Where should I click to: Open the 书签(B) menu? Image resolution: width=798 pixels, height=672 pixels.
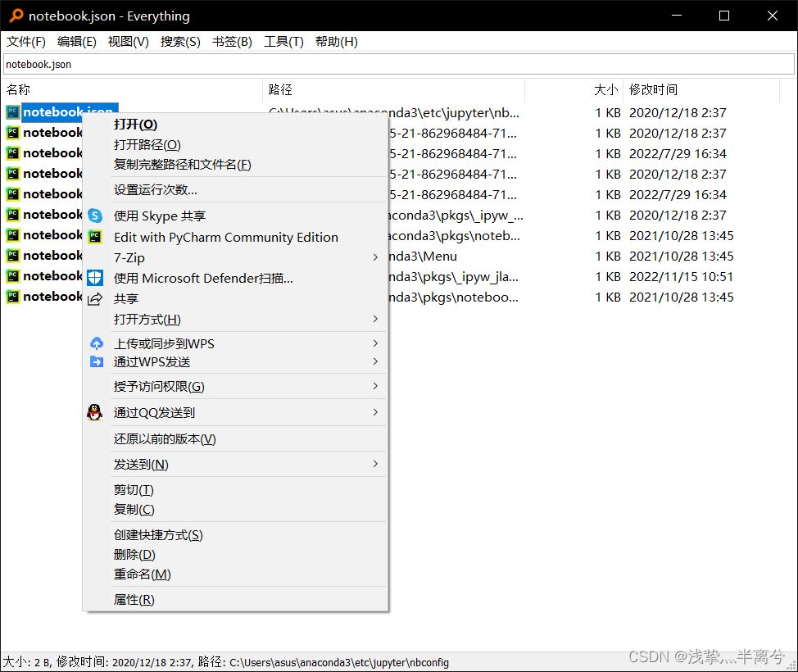pyautogui.click(x=232, y=42)
